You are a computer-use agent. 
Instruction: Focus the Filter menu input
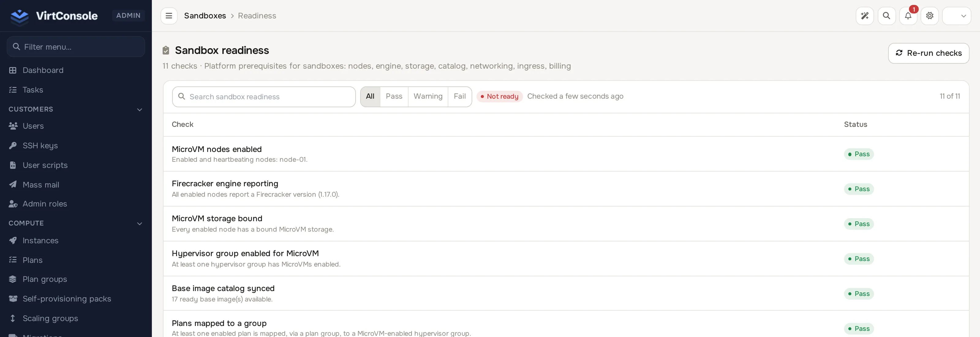coord(76,47)
